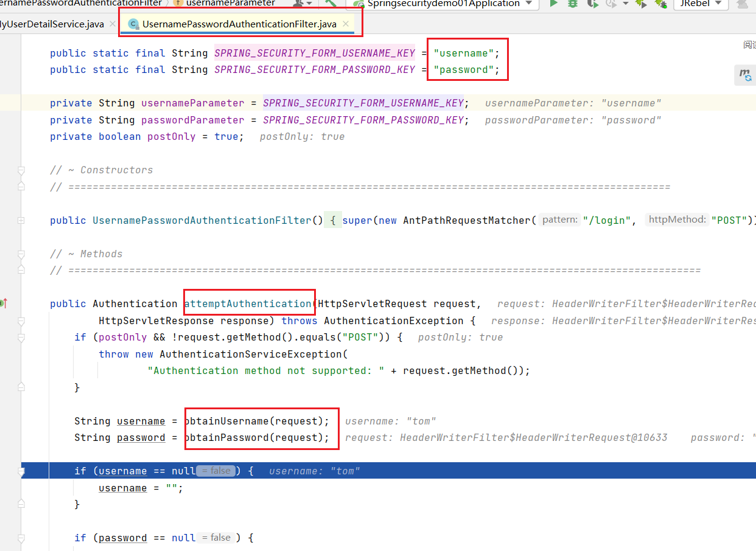Click the "username" string literal constant value
This screenshot has width=756, height=551.
(464, 53)
